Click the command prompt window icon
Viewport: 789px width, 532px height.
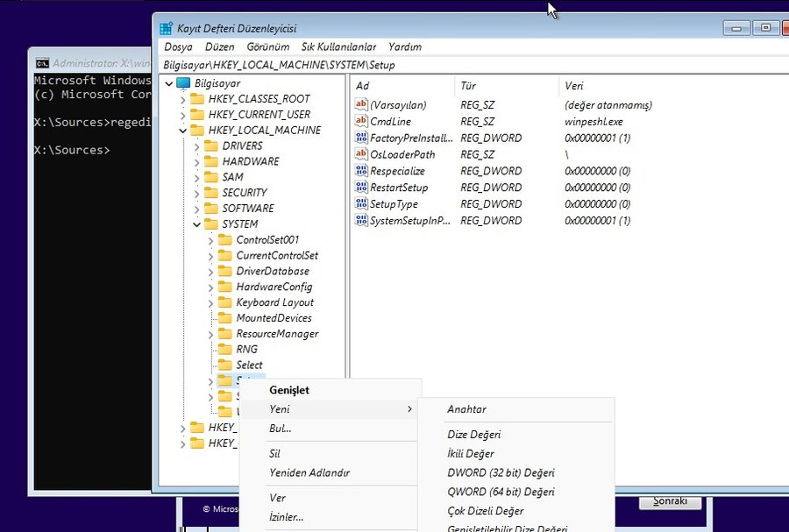click(x=42, y=63)
